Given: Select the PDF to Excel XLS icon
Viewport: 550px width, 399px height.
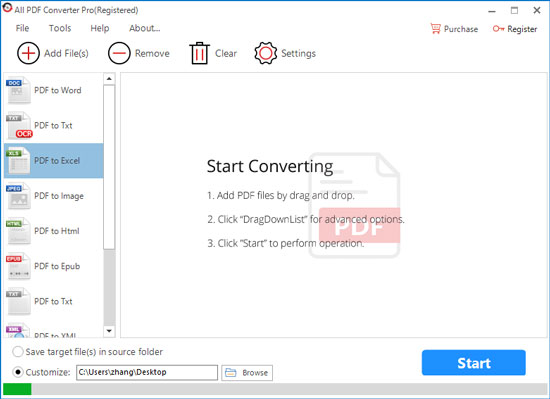Looking at the screenshot, I should (19, 161).
